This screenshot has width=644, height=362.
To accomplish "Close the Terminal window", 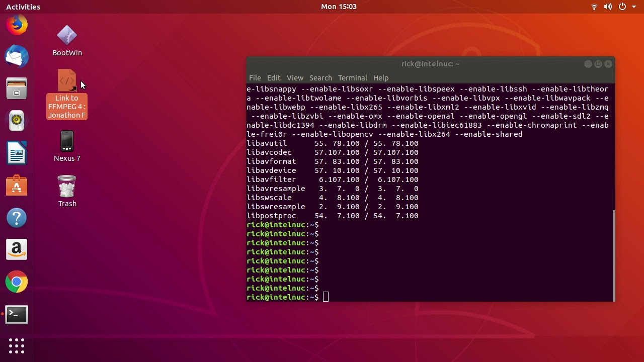I will [x=608, y=64].
